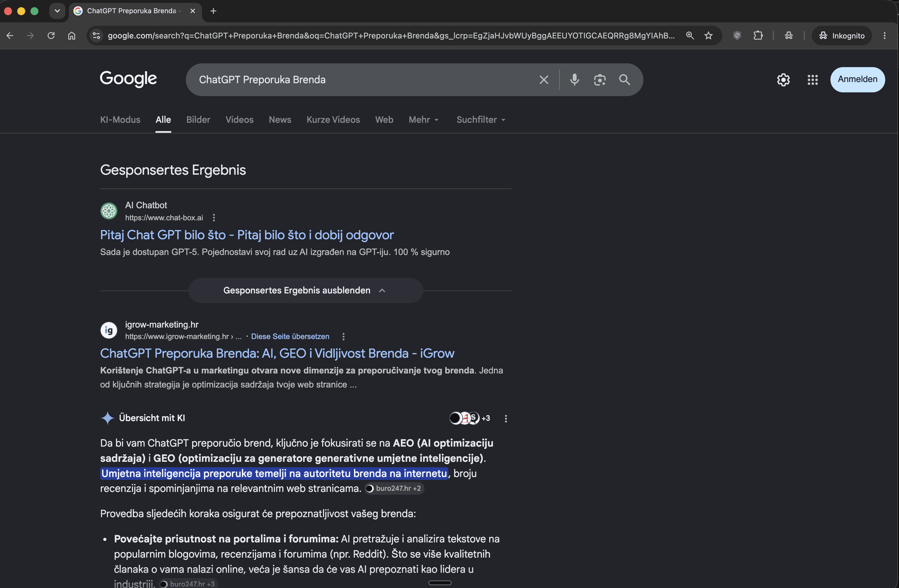Open the buro247.hr +2 source chip
This screenshot has height=588, width=899.
point(394,488)
